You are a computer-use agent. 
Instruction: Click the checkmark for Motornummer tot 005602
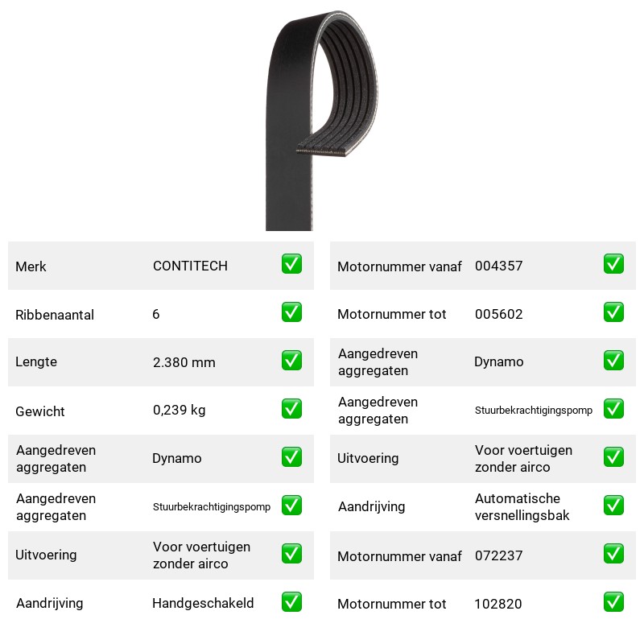pos(613,312)
